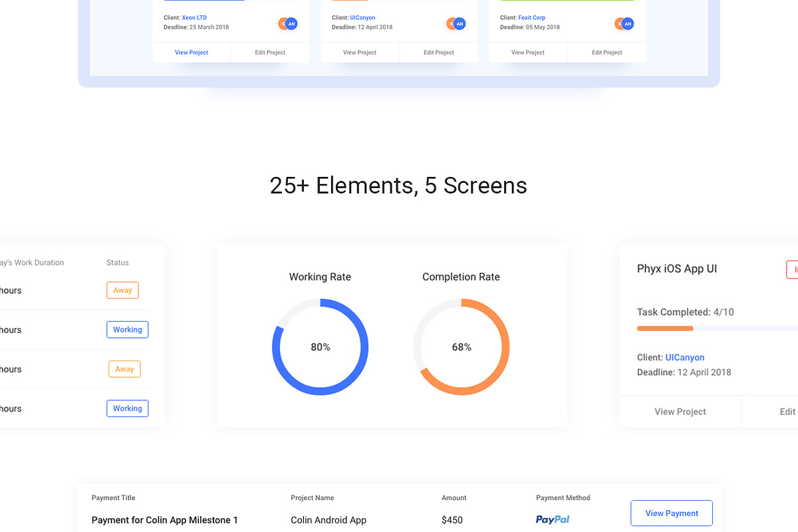The height and width of the screenshot is (532, 798).
Task: Click the Amount column header
Action: tap(454, 498)
